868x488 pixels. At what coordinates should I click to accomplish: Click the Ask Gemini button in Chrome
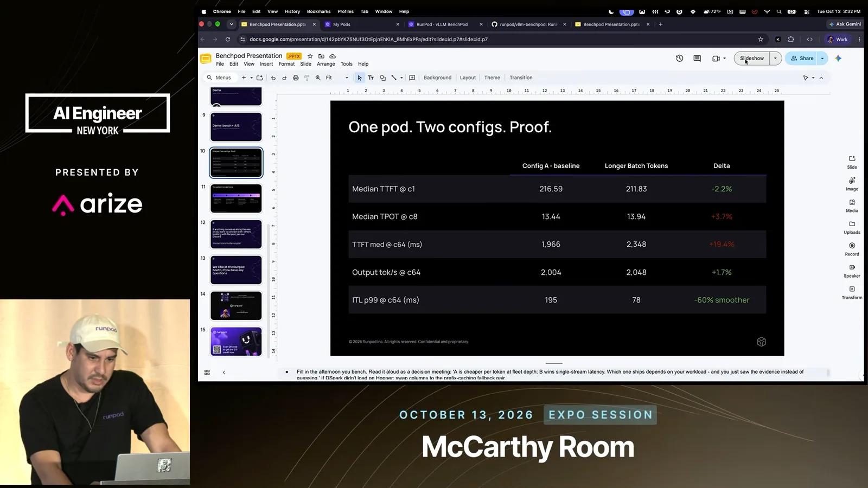tap(845, 24)
